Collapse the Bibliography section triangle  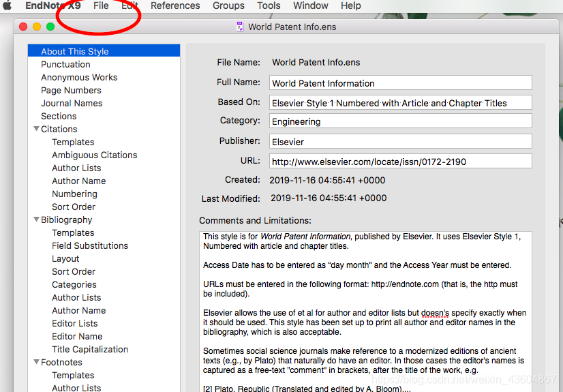[36, 219]
